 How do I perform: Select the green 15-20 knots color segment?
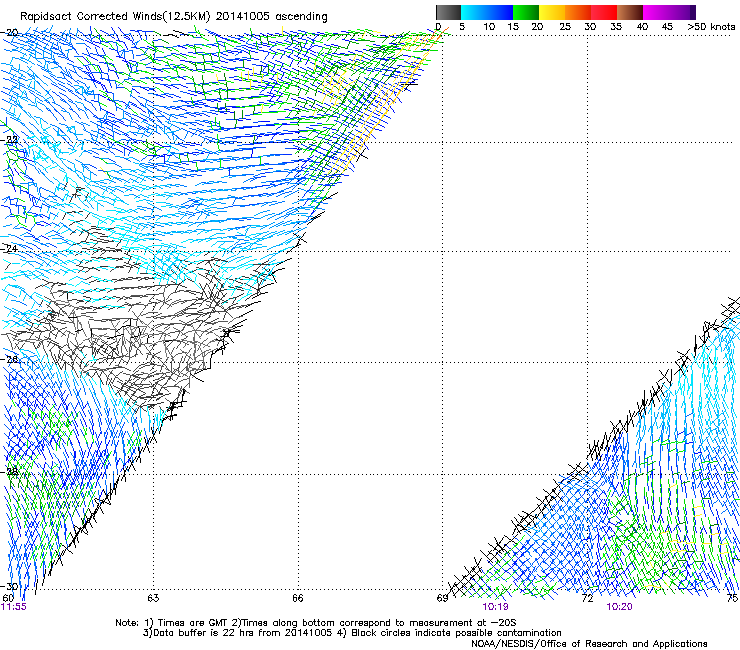tap(526, 12)
